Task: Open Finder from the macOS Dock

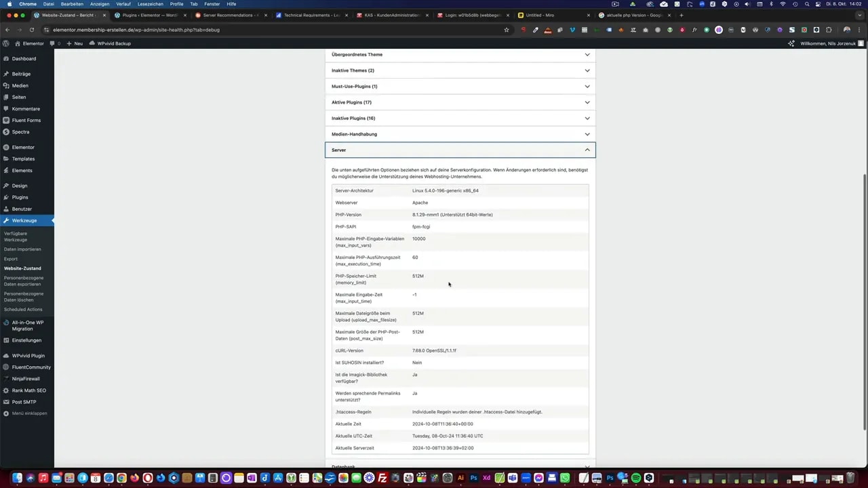Action: (x=17, y=479)
